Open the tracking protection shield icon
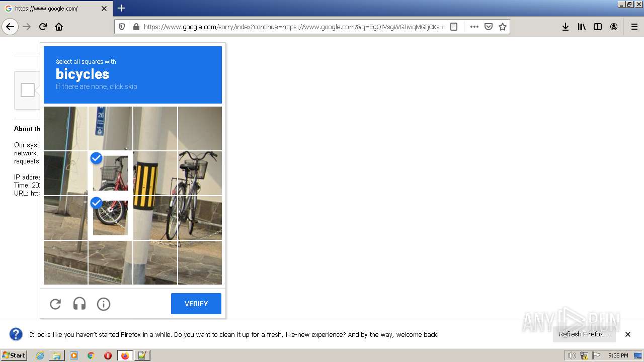644x362 pixels. [122, 27]
